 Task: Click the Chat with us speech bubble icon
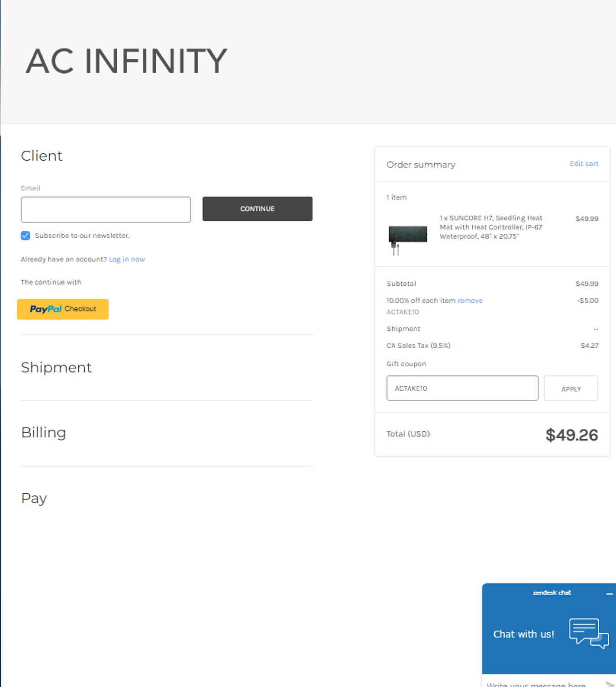[x=589, y=633]
